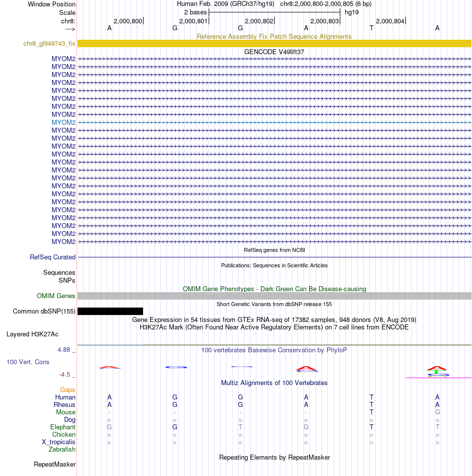Click the 'Rhesus' alignment row label

point(65,404)
